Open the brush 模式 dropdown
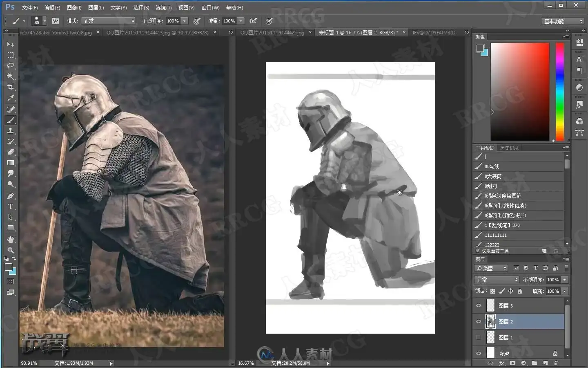The image size is (588, 368). 108,21
